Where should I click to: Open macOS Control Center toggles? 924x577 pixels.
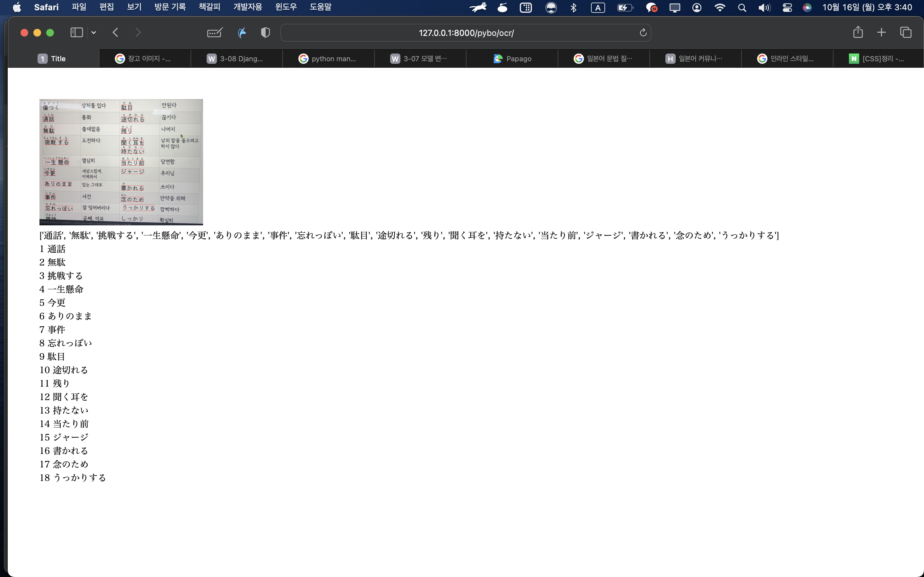[x=787, y=8]
